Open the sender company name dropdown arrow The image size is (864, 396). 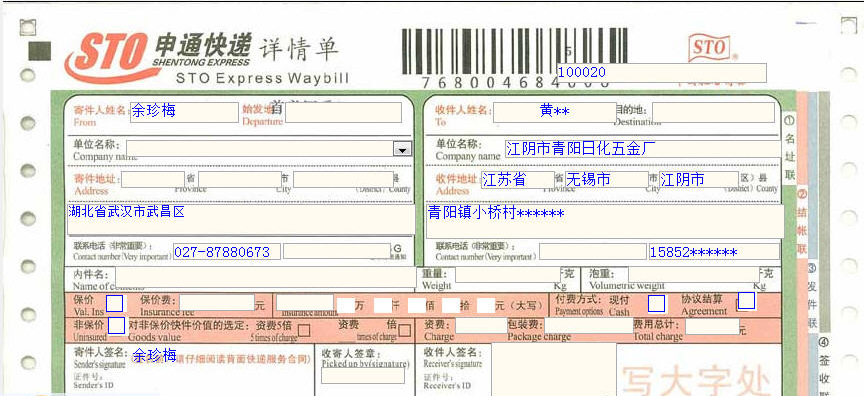pyautogui.click(x=402, y=149)
